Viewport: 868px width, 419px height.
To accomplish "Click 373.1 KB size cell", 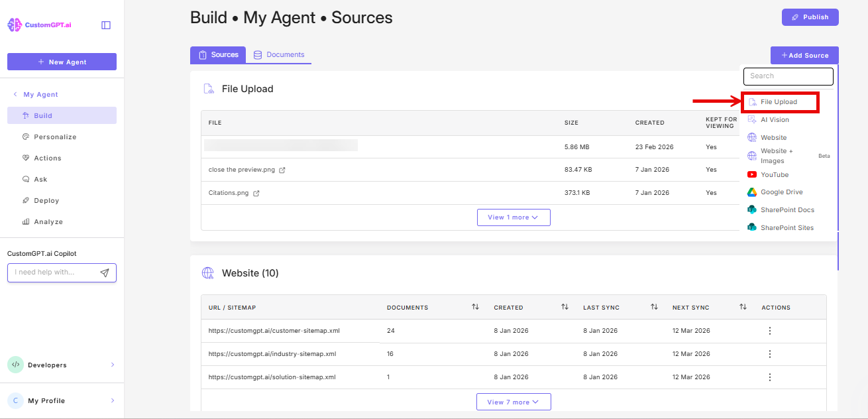I will click(576, 193).
